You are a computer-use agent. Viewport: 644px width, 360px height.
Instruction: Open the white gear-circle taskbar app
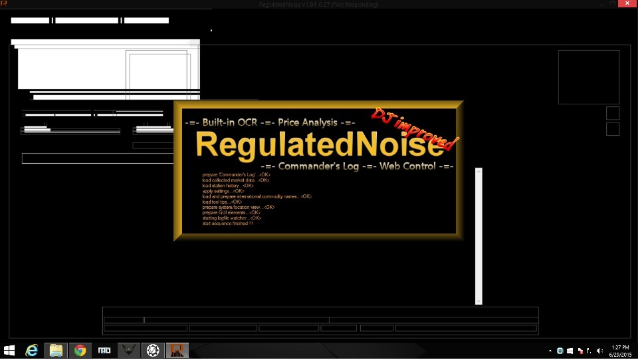coord(153,351)
